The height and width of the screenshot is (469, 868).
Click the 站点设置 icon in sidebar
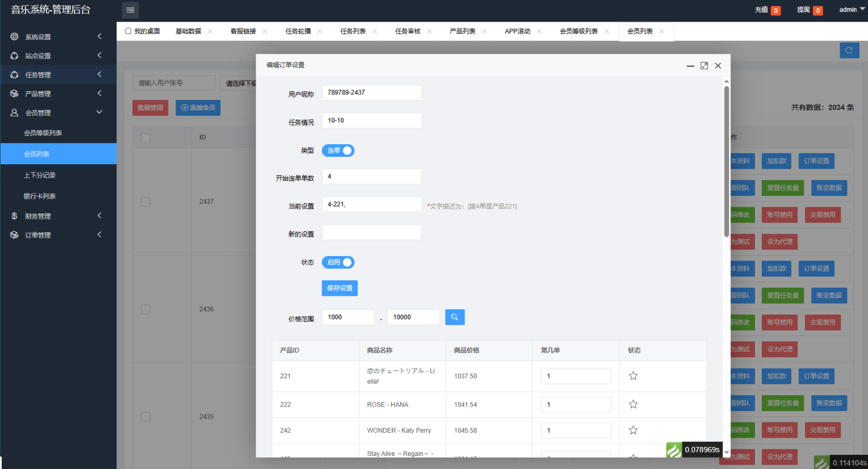pyautogui.click(x=15, y=56)
